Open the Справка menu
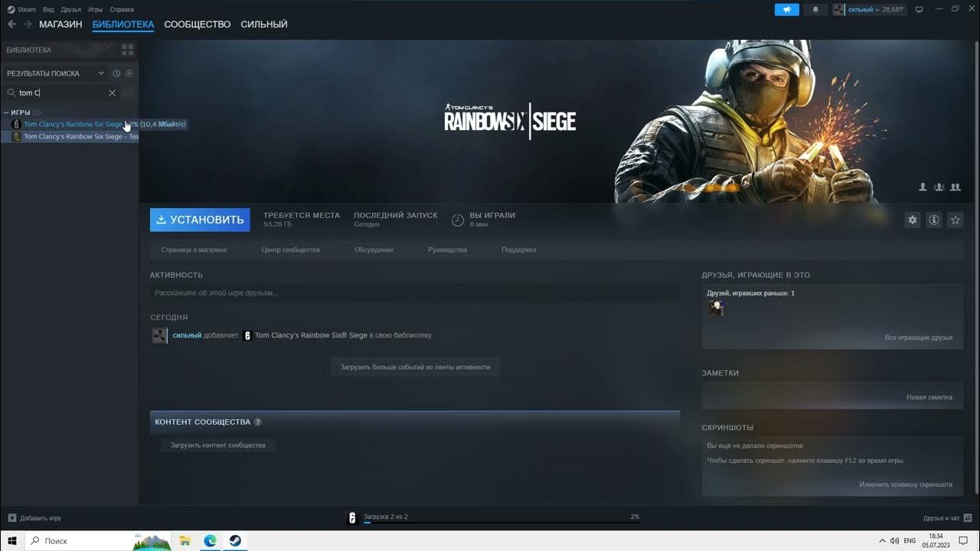 [122, 10]
